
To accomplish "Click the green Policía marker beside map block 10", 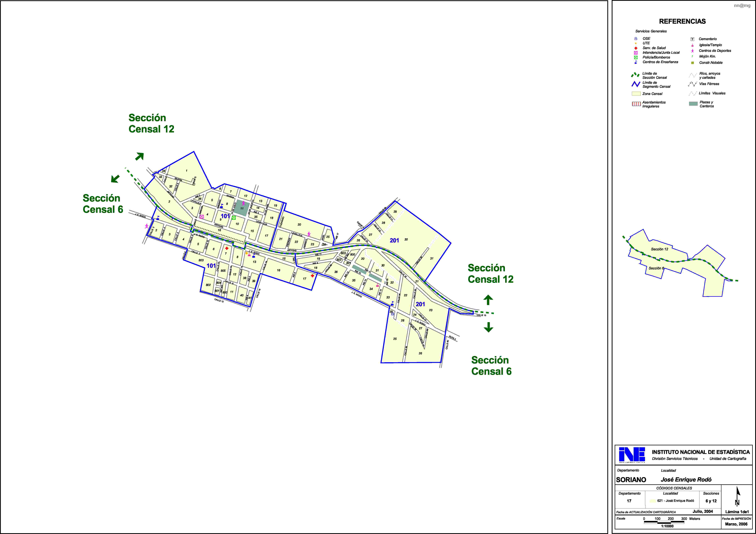I will 234,218.
